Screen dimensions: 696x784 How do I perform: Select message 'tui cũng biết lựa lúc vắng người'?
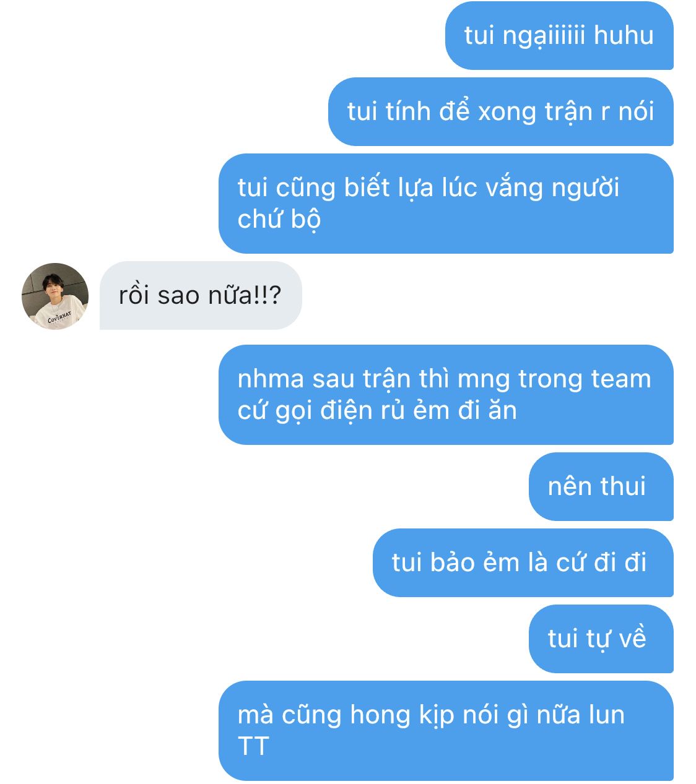[446, 204]
